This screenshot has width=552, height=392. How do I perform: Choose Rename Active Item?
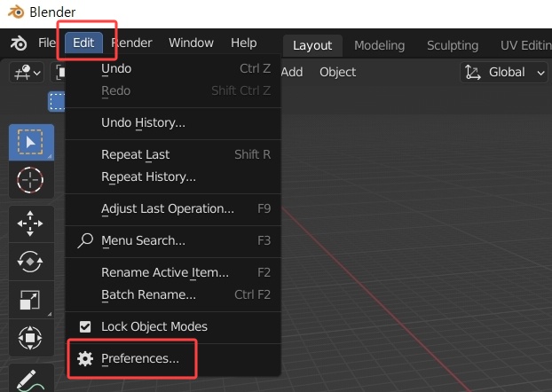click(173, 272)
